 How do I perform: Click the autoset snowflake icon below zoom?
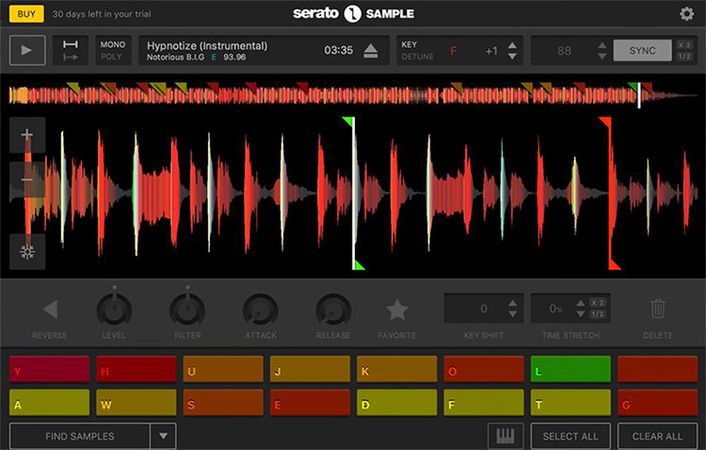point(27,252)
